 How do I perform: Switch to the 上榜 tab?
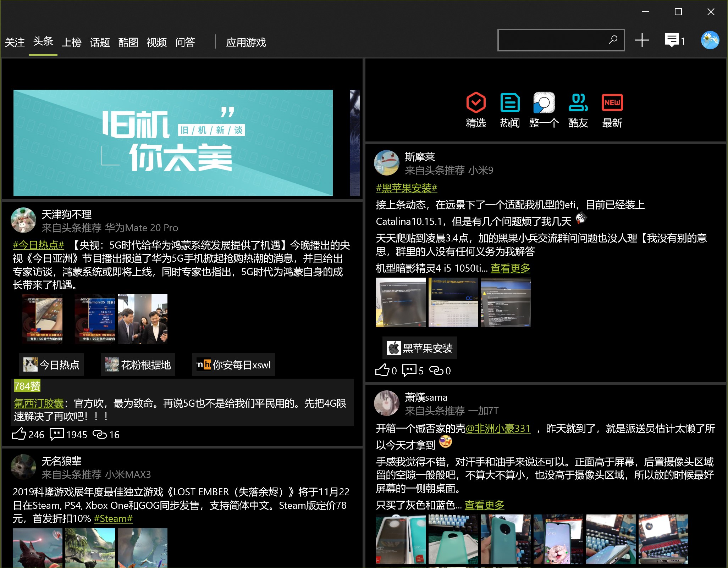point(71,43)
